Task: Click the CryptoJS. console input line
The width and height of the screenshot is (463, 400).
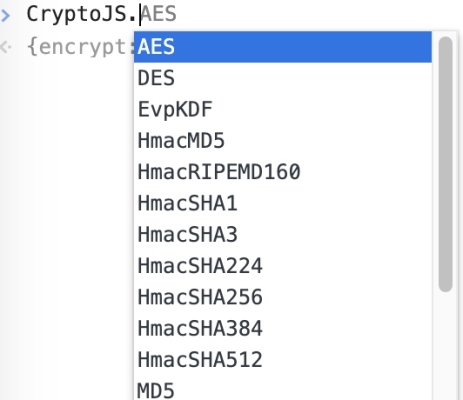Action: tap(231, 15)
